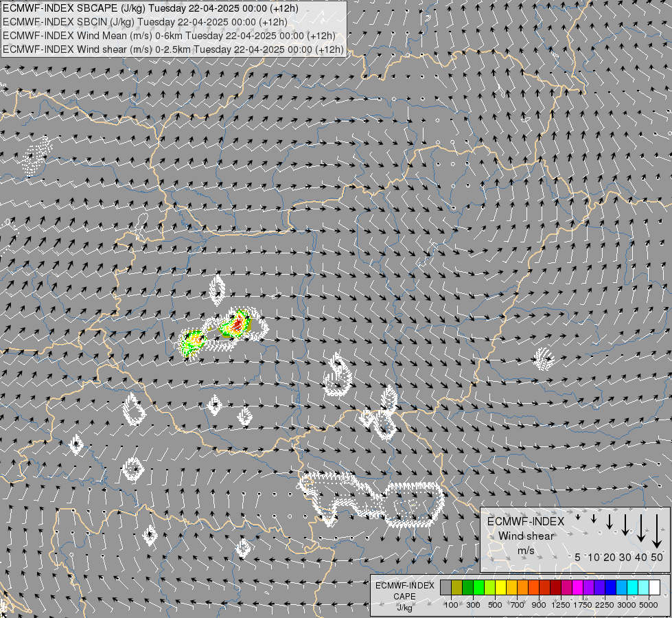Click the SBCAPE title line

[x=150, y=8]
